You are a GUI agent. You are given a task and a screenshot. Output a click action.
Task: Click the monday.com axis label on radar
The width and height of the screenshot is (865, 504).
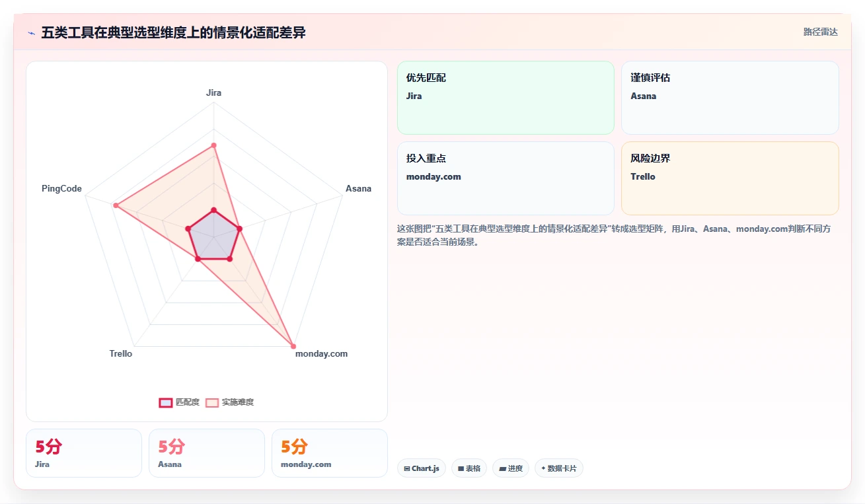click(x=321, y=354)
